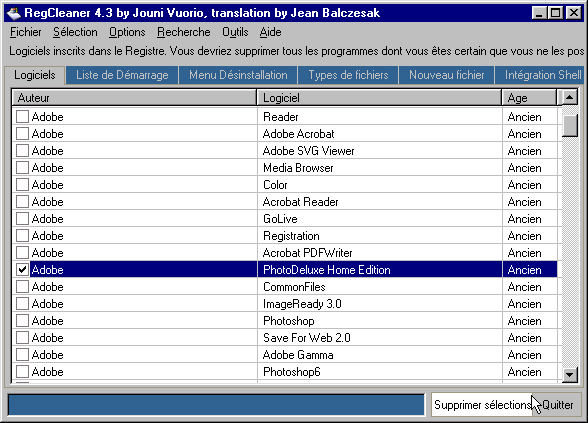
Task: Tick the Media Browser row checkbox
Action: pyautogui.click(x=22, y=168)
